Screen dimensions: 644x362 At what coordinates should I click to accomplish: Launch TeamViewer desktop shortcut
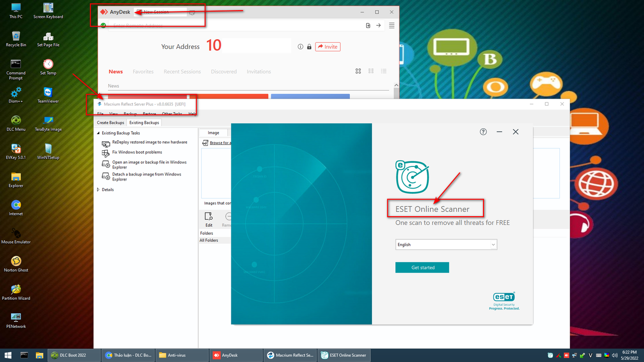point(48,95)
